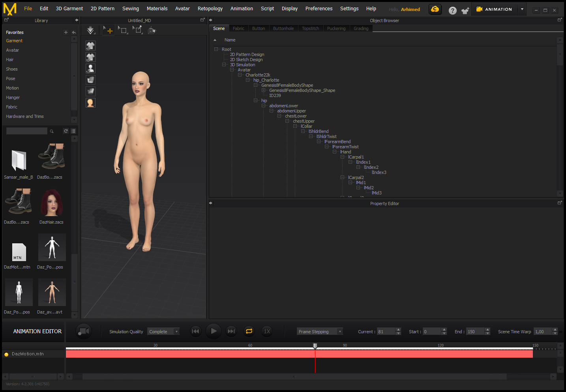This screenshot has height=392, width=566.
Task: Click the Simulate down-arrows icon
Action: (x=91, y=30)
